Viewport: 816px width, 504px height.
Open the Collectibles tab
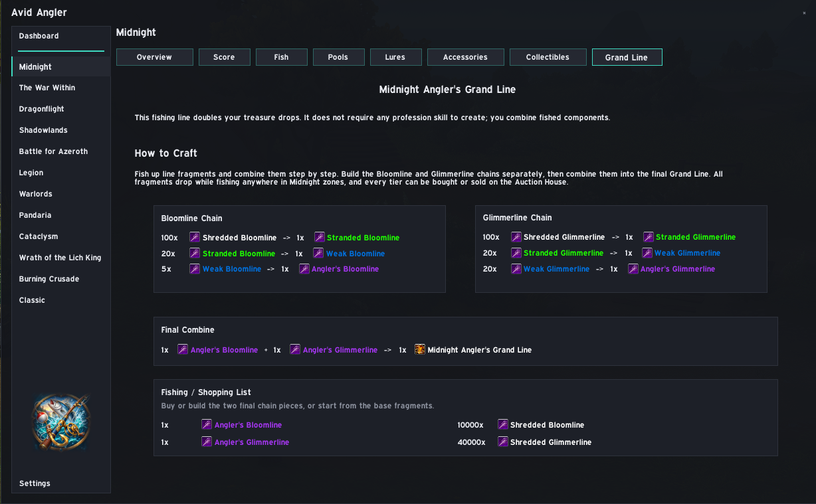tap(548, 57)
